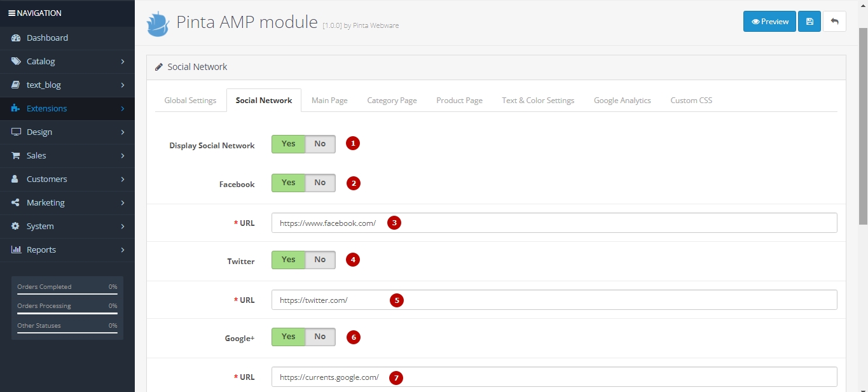This screenshot has width=868, height=392.
Task: Expand Customers submenu chevron
Action: [x=123, y=179]
